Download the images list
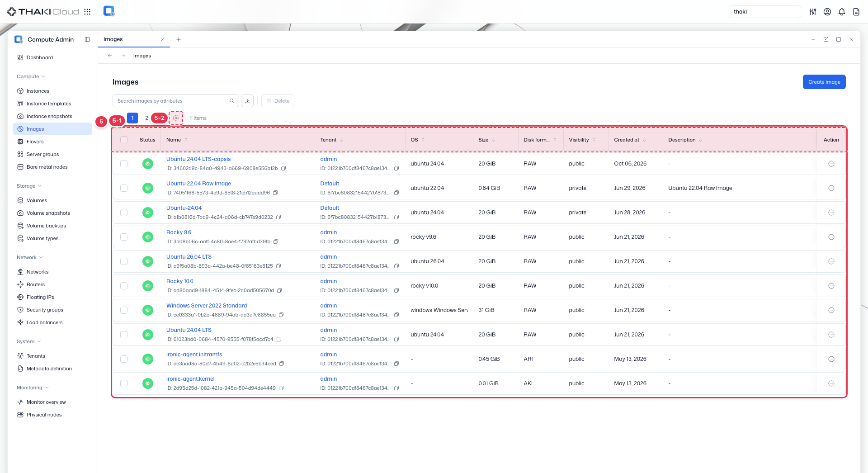 coord(247,101)
